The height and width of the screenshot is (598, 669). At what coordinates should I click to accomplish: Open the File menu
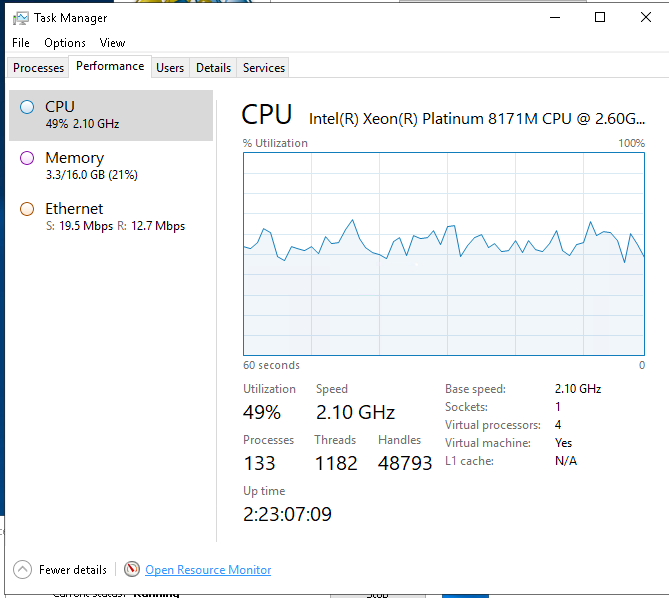click(x=21, y=43)
